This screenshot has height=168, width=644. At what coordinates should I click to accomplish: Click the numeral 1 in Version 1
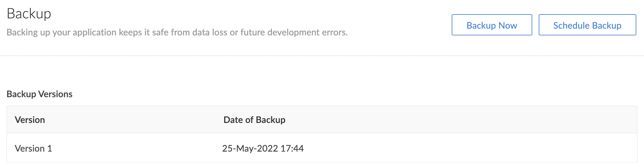(x=49, y=148)
